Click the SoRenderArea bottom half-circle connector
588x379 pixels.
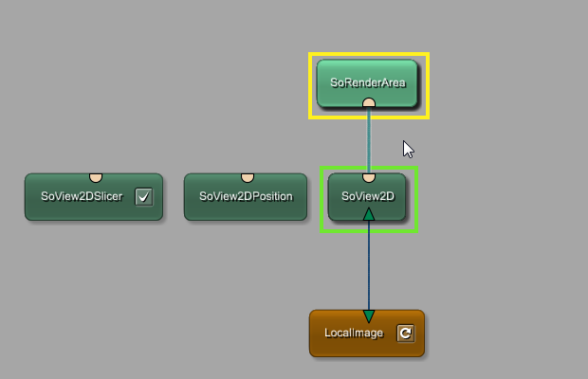[x=369, y=101]
